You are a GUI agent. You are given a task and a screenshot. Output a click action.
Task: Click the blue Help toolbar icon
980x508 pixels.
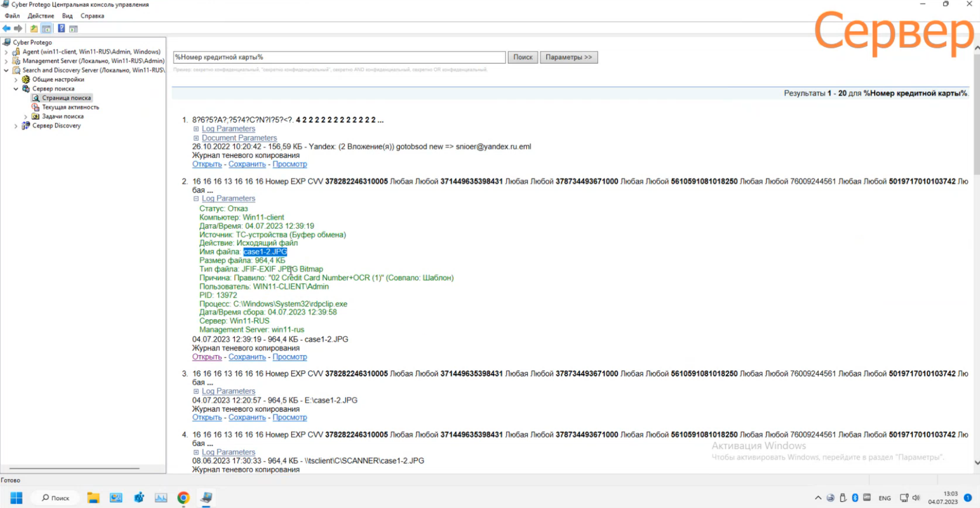[61, 29]
